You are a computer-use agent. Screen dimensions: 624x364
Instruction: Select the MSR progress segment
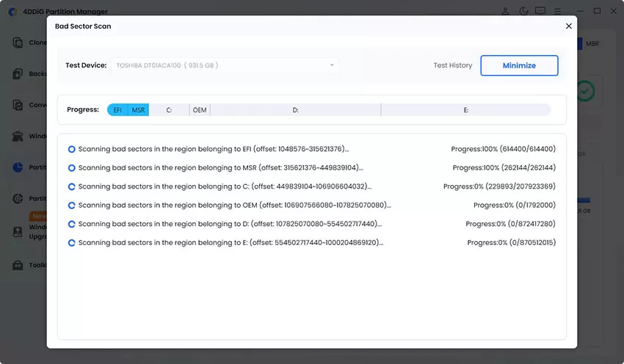coord(139,110)
